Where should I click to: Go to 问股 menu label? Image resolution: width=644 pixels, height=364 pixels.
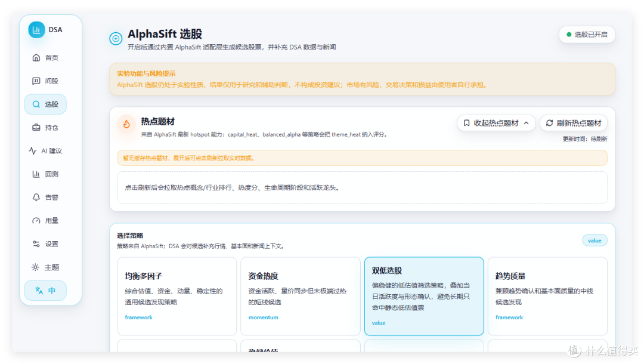(x=52, y=81)
